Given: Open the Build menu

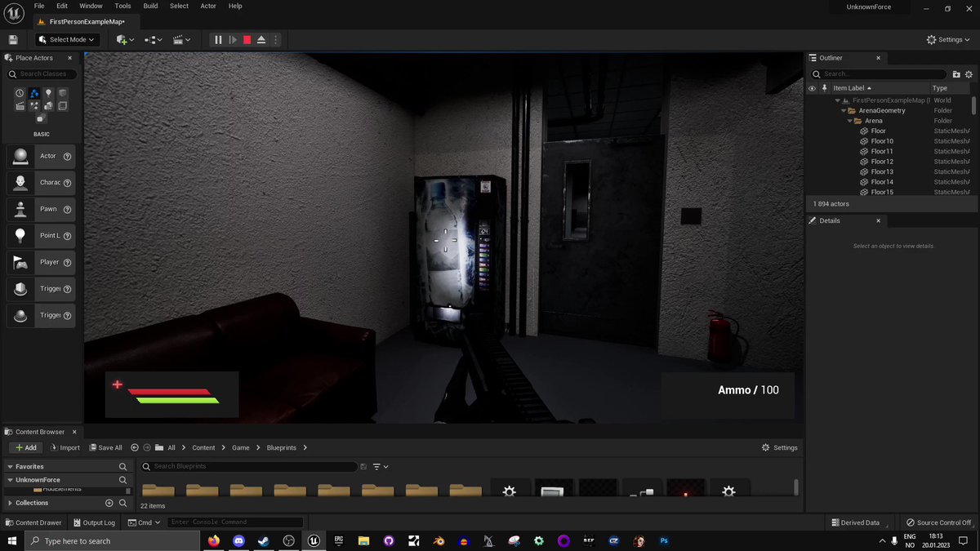Looking at the screenshot, I should click(x=150, y=6).
